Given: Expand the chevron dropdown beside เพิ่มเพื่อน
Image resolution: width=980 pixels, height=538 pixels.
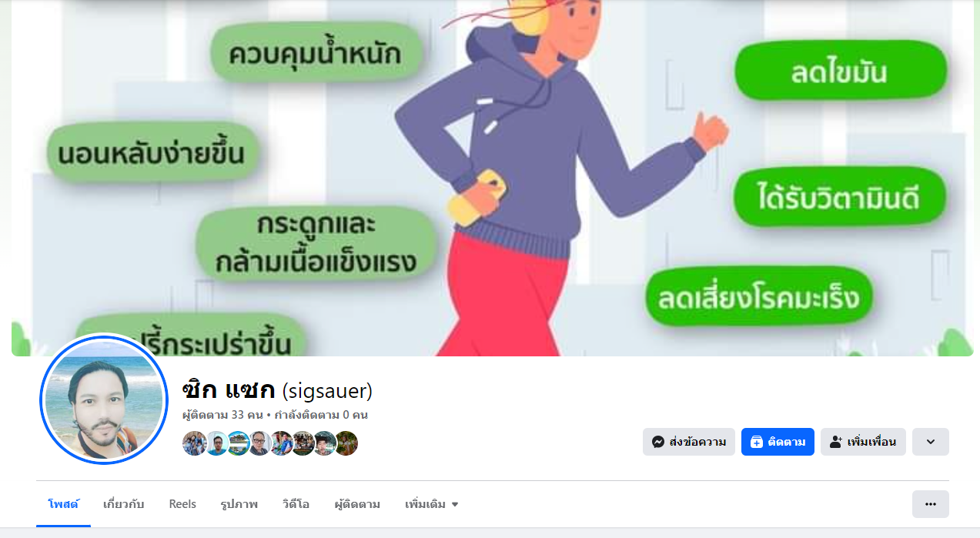Looking at the screenshot, I should 931,442.
